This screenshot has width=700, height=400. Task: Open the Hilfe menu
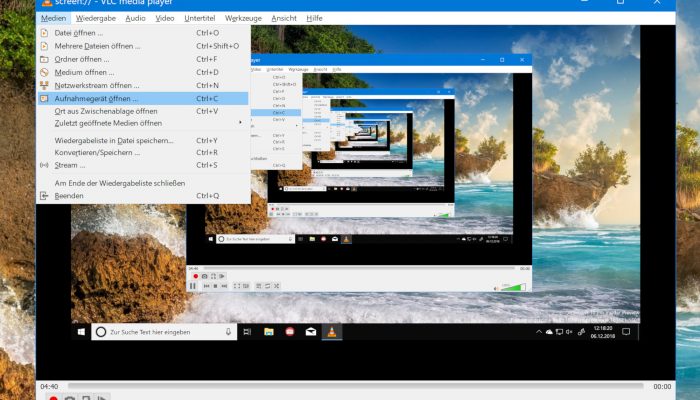(x=314, y=18)
